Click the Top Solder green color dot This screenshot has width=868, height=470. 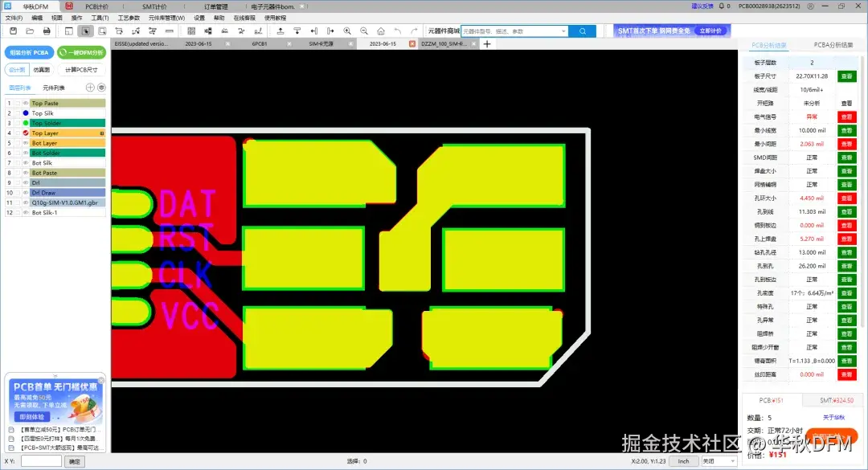point(26,123)
